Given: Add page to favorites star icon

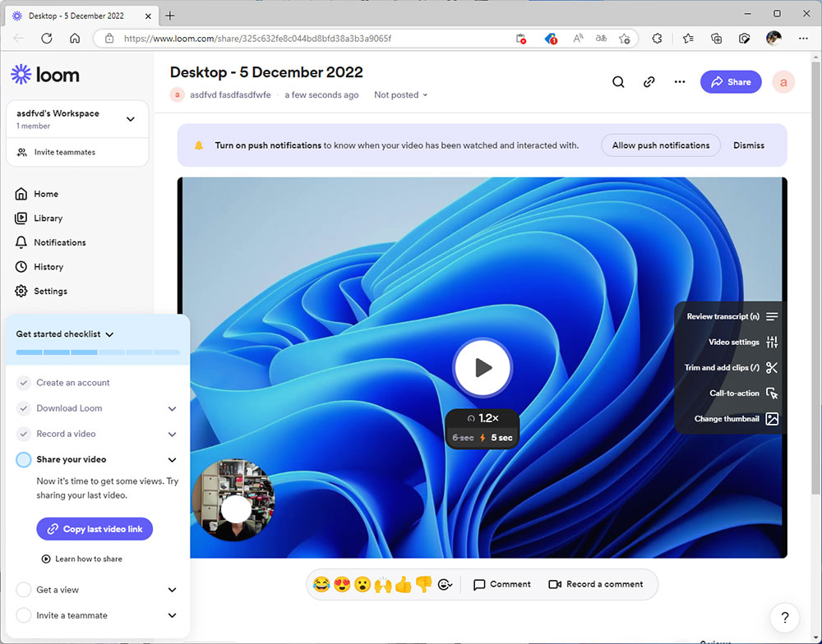Looking at the screenshot, I should point(624,39).
